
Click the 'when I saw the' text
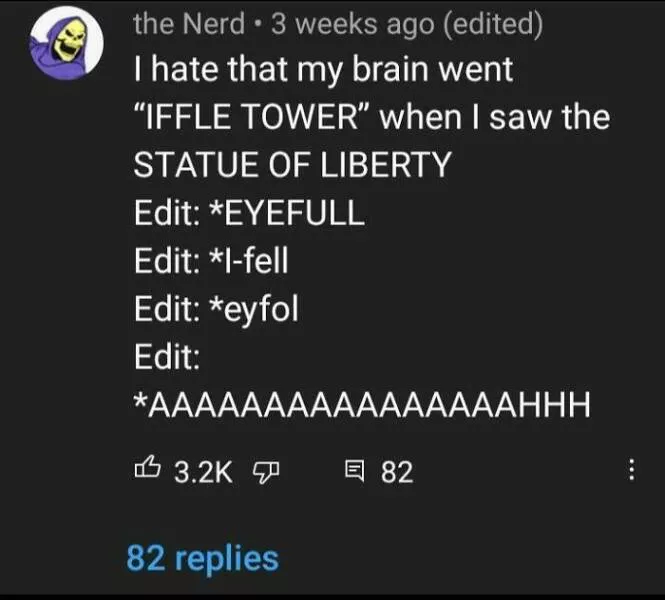click(x=510, y=117)
